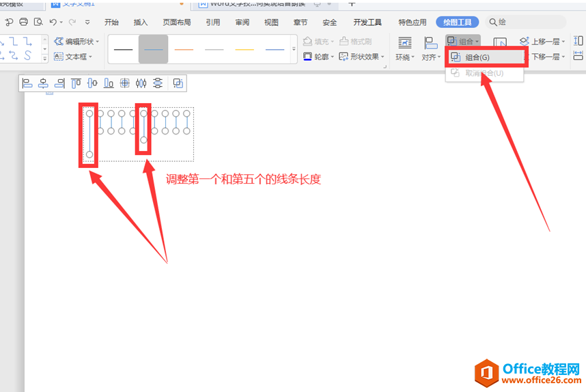Open the 特色应用 tab
Image resolution: width=586 pixels, height=392 pixels.
413,23
